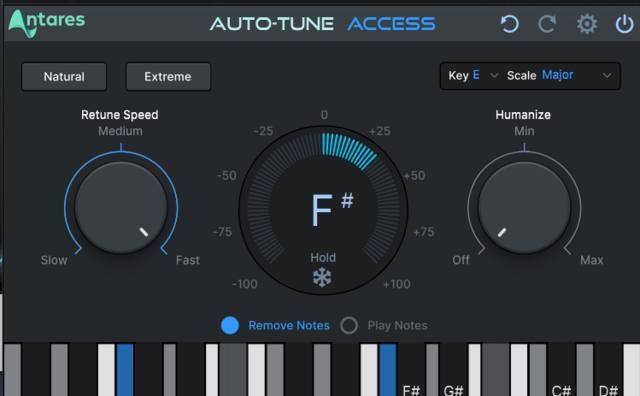
Task: Click the Retune Speed knob
Action: [x=121, y=207]
